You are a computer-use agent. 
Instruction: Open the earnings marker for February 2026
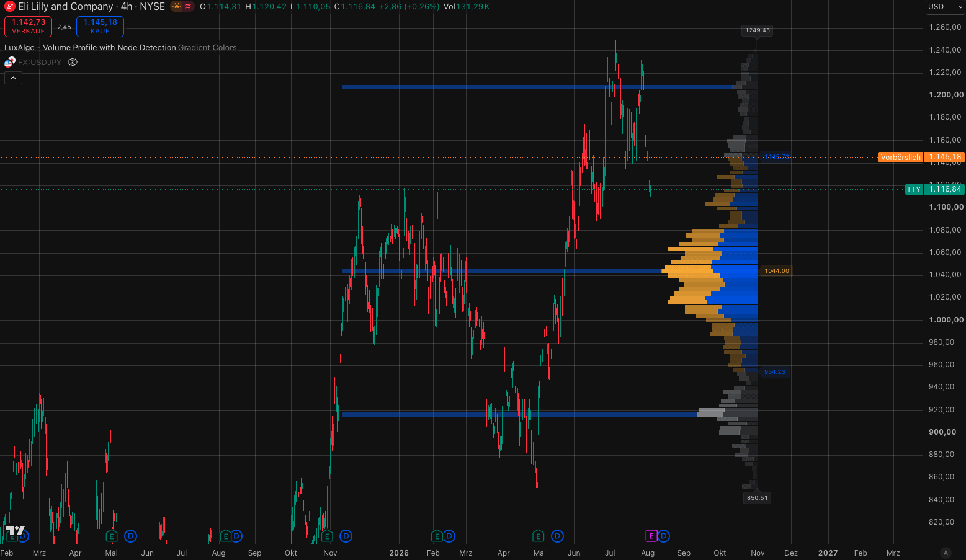click(x=437, y=536)
